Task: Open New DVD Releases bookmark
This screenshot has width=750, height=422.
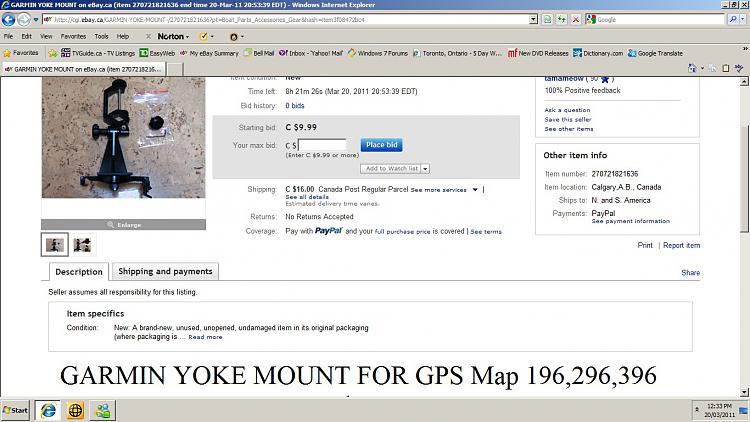Action: click(x=538, y=53)
